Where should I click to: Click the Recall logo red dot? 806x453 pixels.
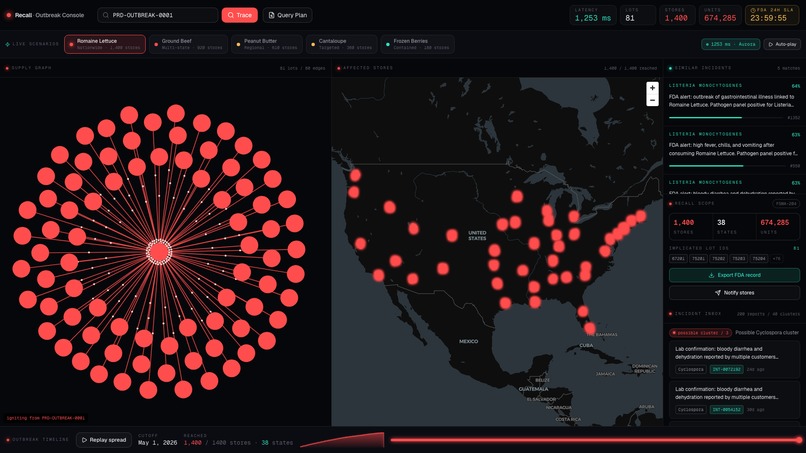tap(8, 15)
